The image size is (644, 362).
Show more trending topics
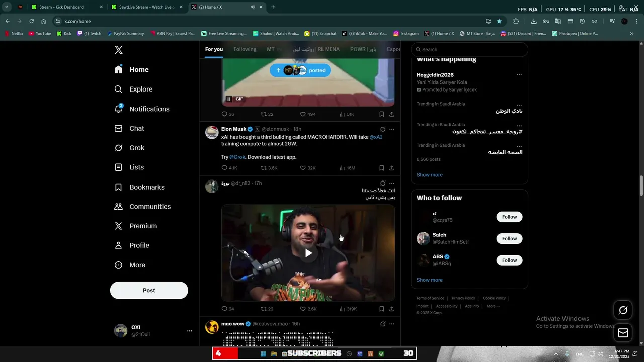429,175
